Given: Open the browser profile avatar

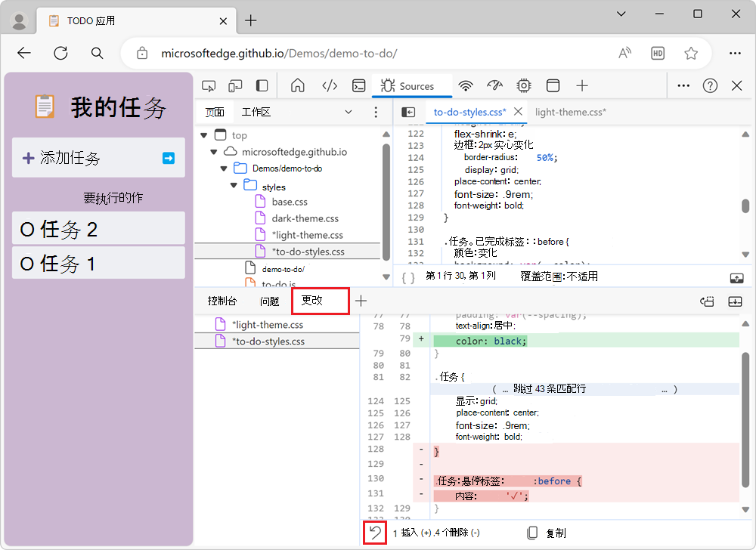Looking at the screenshot, I should (20, 20).
